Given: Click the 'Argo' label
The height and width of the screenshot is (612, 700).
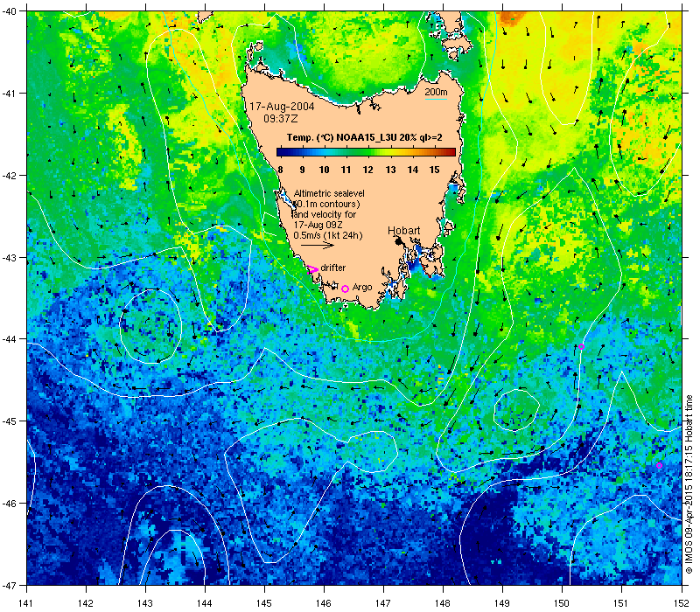Looking at the screenshot, I should pos(362,288).
